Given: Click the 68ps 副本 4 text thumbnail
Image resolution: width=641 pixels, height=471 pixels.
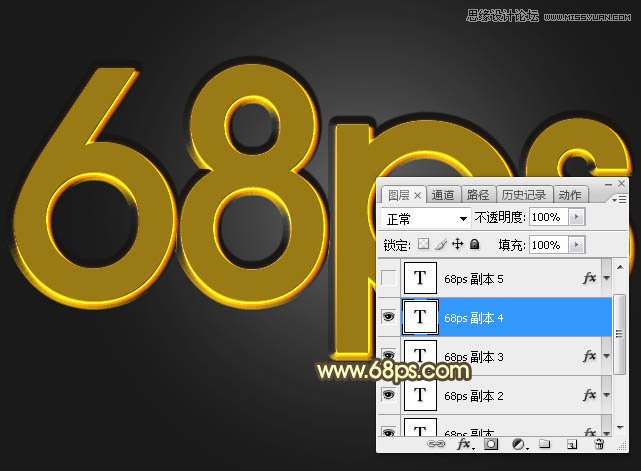Looking at the screenshot, I should click(x=420, y=317).
